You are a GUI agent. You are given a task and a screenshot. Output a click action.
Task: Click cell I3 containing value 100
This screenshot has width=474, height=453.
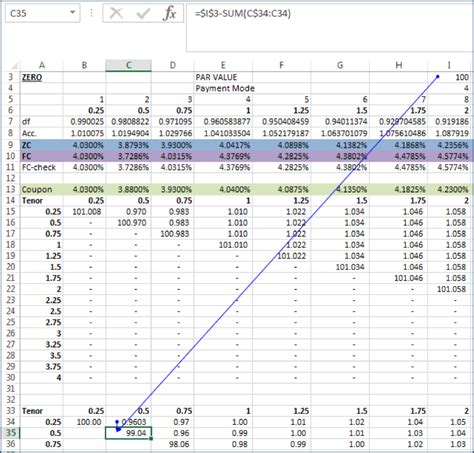tap(450, 77)
